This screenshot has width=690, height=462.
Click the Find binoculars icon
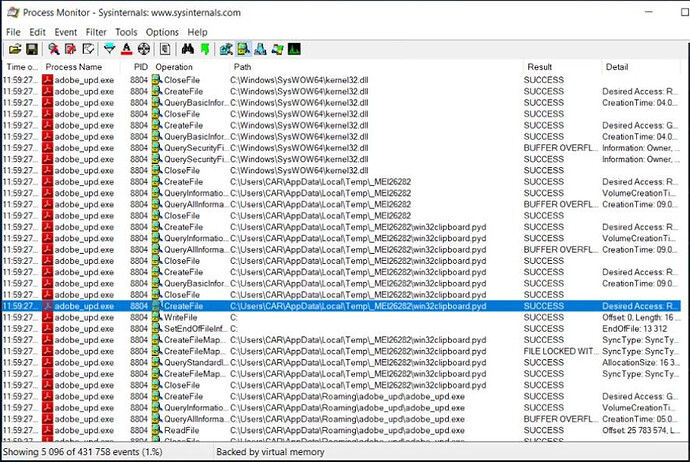coord(187,49)
